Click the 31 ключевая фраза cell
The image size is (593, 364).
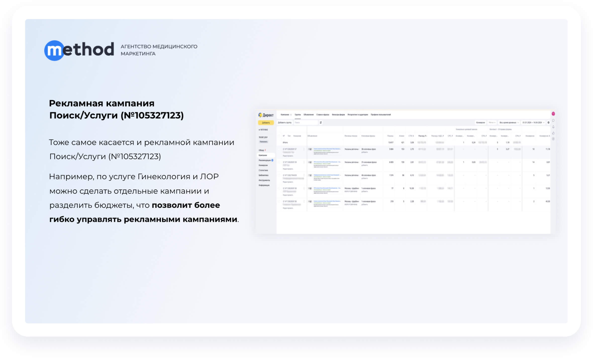tap(369, 162)
